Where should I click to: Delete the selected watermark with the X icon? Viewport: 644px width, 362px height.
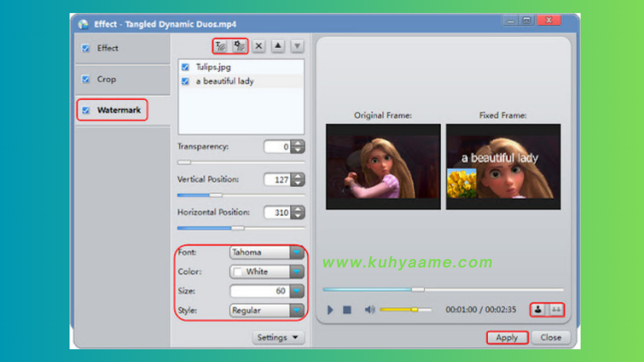pos(259,46)
